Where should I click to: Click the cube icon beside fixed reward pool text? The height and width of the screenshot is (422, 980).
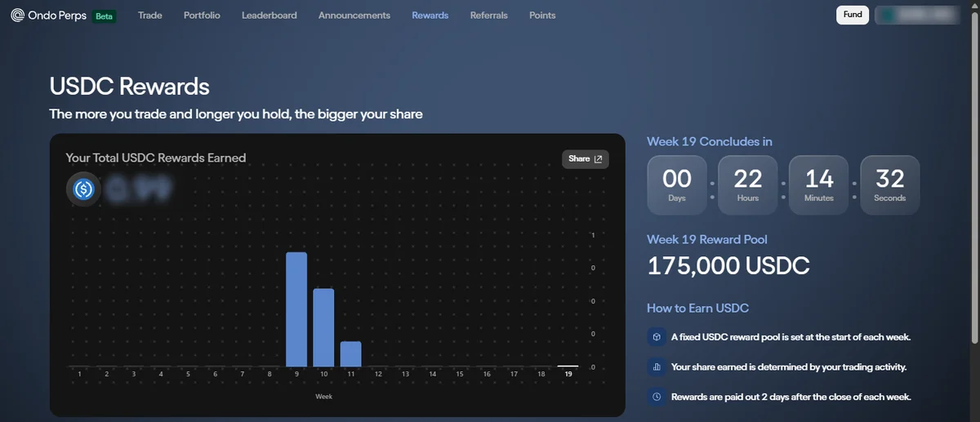click(x=657, y=337)
